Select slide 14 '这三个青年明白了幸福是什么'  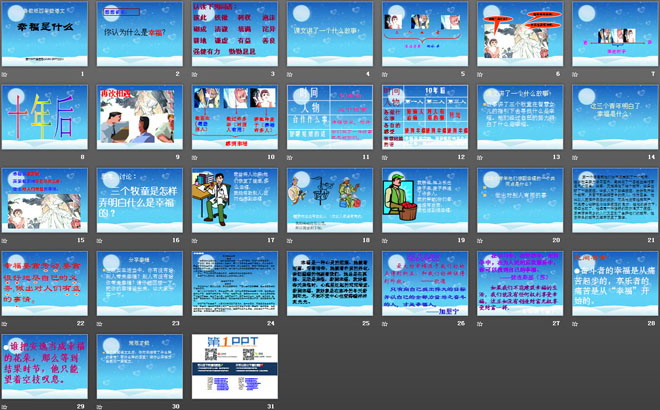tap(615, 117)
